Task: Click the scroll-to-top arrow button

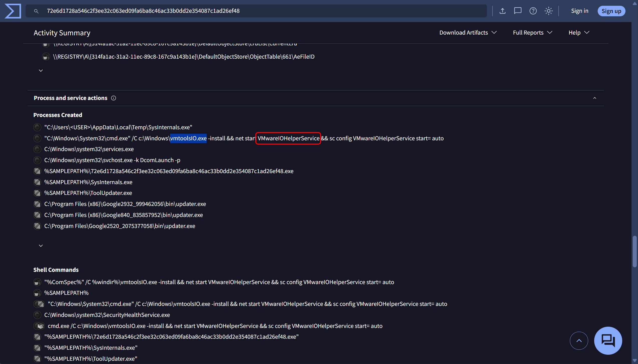Action: pos(579,340)
